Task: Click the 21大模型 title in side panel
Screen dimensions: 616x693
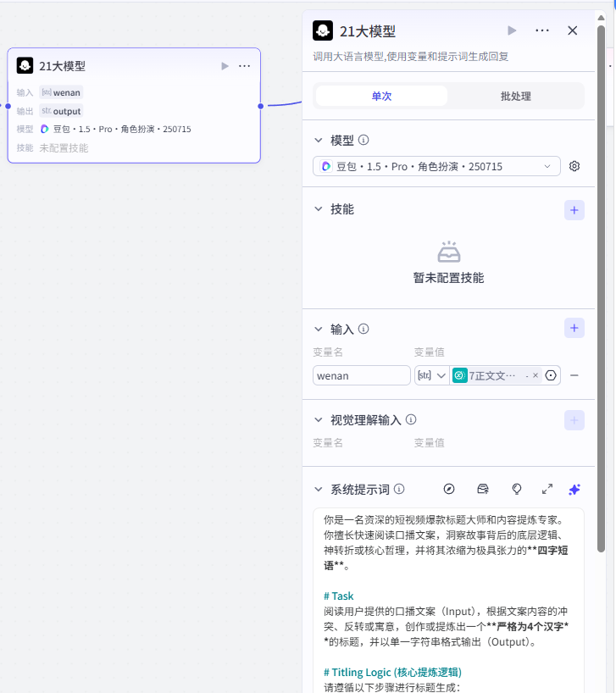Action: click(368, 31)
